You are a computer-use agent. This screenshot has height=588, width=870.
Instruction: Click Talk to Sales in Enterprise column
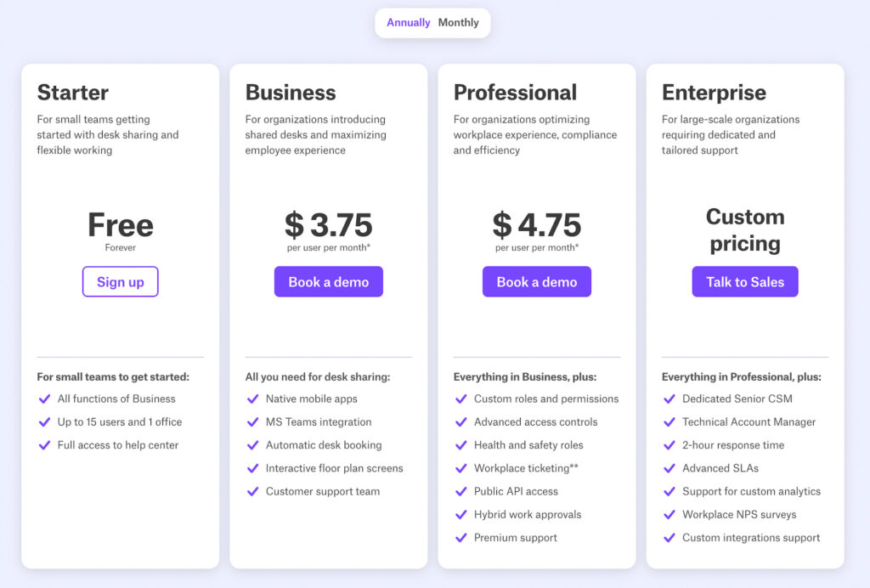(x=745, y=281)
